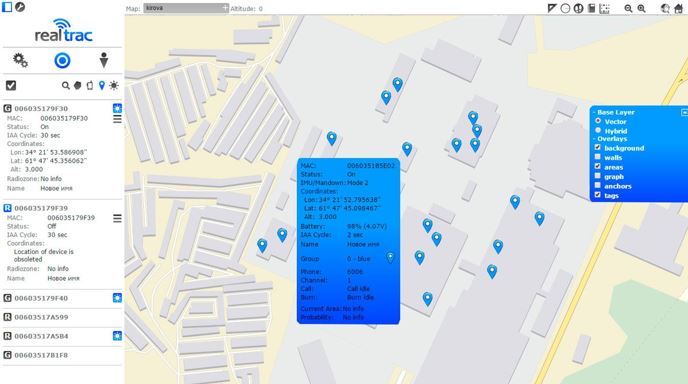Screen dimensions: 688x384
Task: Collapse the Base Layer panel
Action: click(684, 112)
